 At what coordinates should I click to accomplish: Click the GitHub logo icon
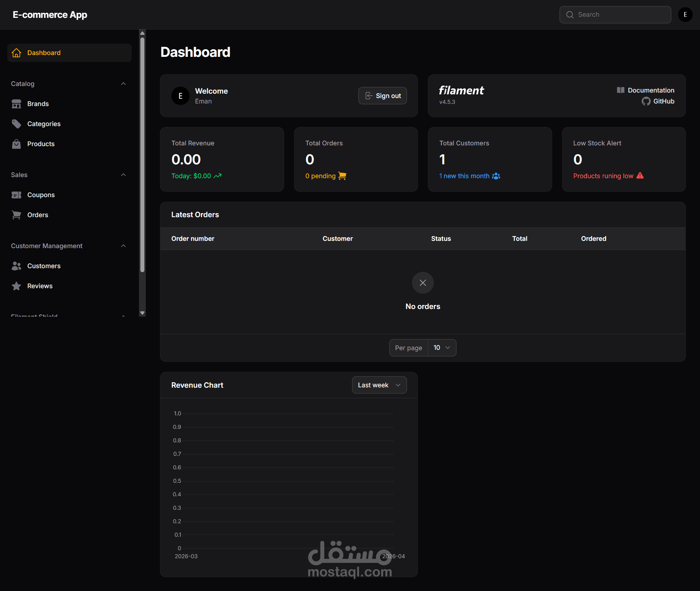pos(646,101)
